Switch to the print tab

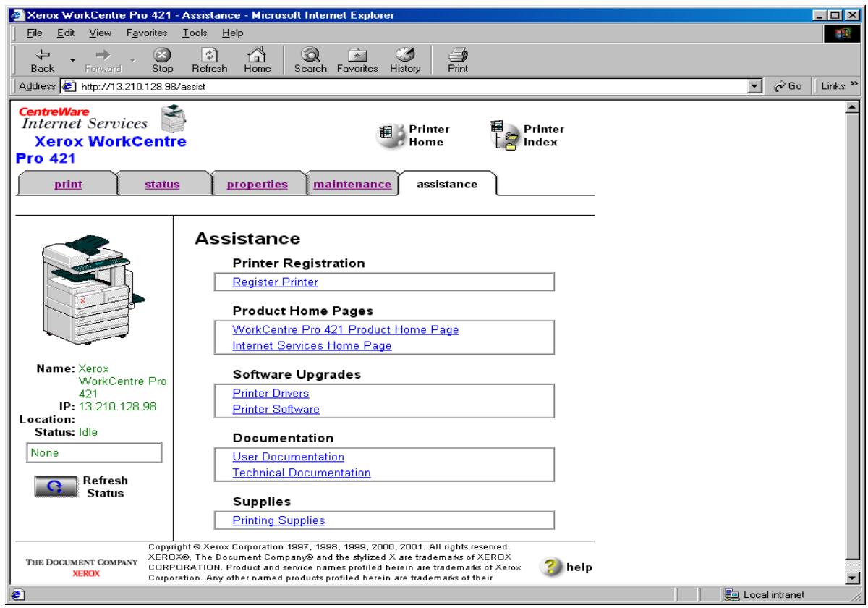(x=68, y=184)
